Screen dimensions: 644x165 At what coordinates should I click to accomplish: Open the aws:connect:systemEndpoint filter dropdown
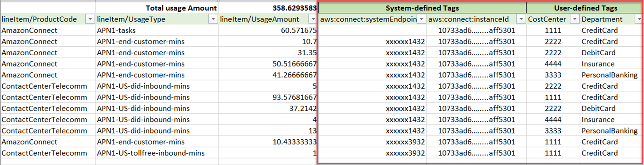(421, 19)
